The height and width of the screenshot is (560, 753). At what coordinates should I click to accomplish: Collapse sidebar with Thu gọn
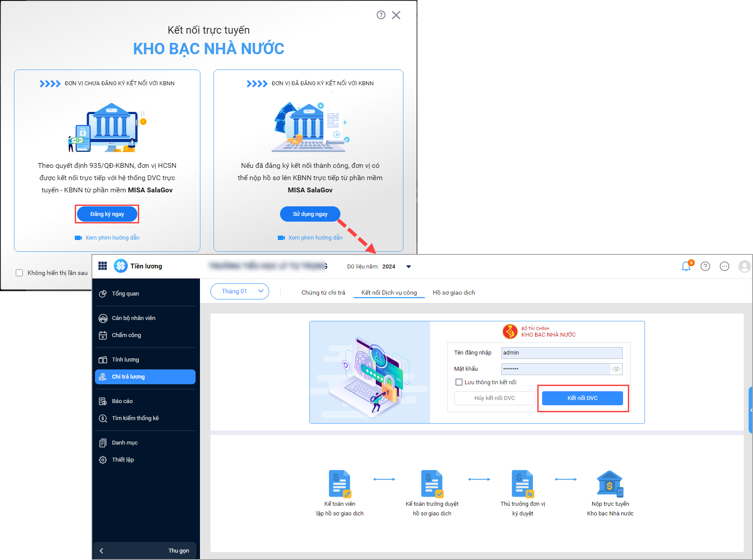pos(145,551)
